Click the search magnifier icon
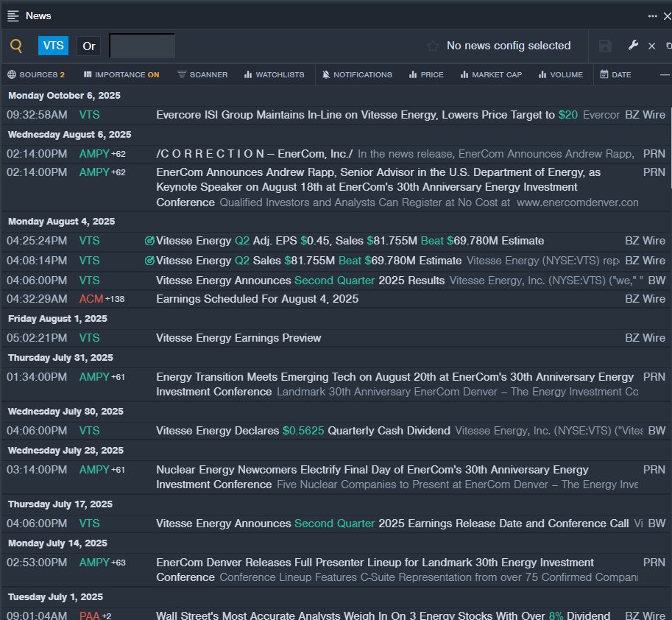Image resolution: width=672 pixels, height=620 pixels. pos(16,46)
